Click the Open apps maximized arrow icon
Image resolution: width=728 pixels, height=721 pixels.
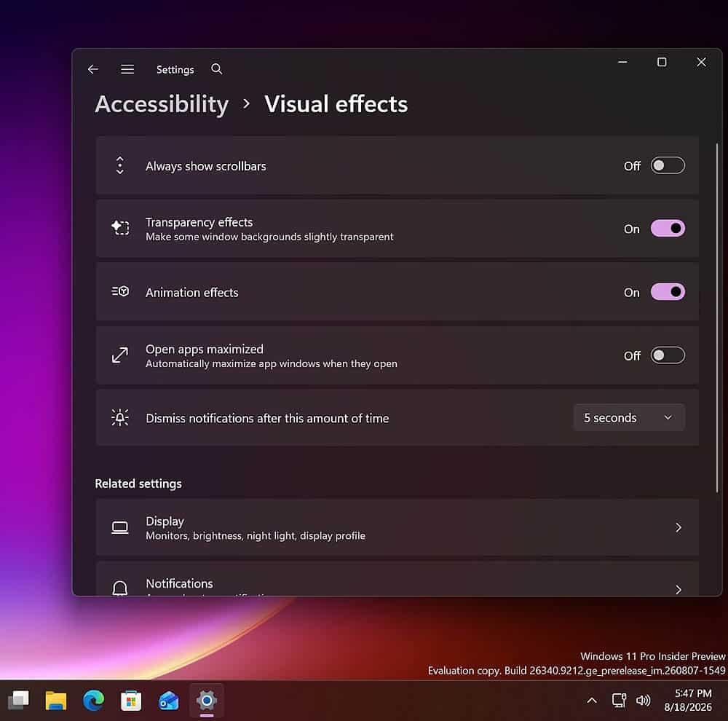pos(120,355)
